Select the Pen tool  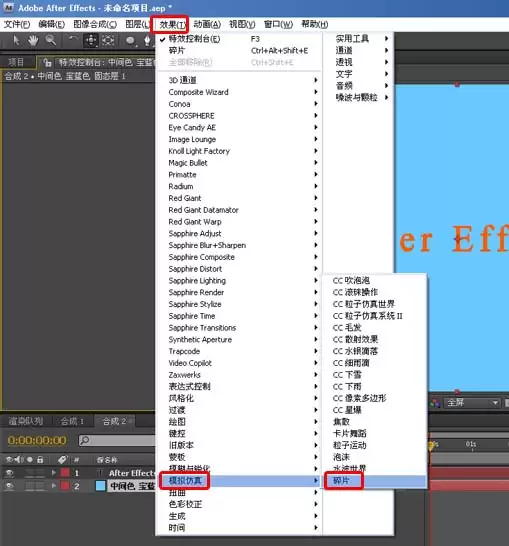pyautogui.click(x=148, y=41)
